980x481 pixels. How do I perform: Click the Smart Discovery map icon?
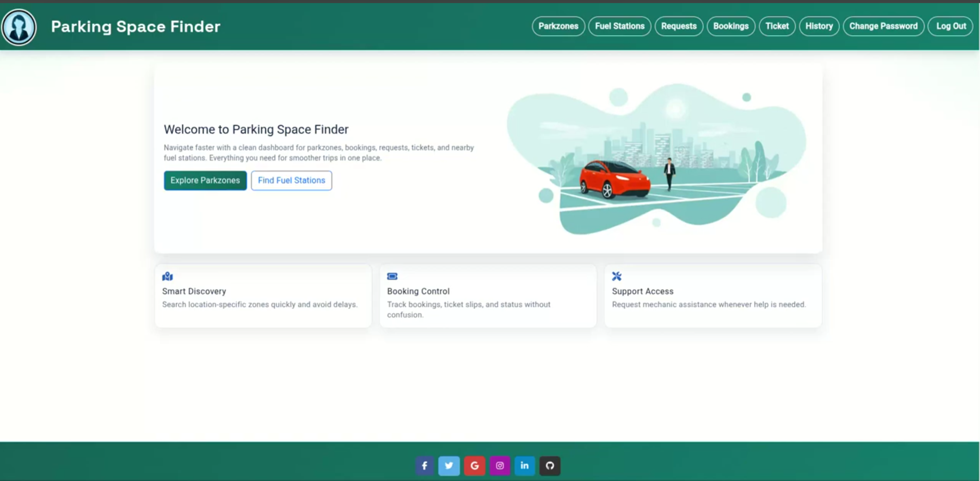[x=167, y=277]
